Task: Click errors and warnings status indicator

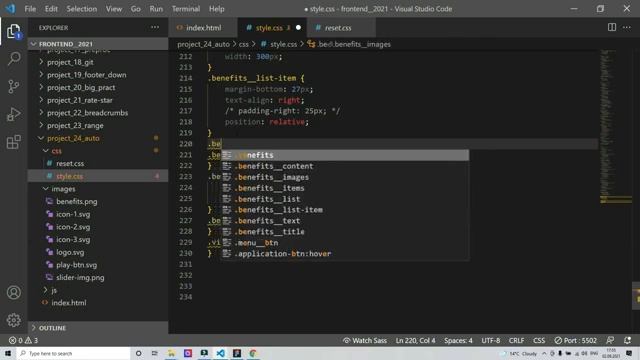Action: point(23,340)
